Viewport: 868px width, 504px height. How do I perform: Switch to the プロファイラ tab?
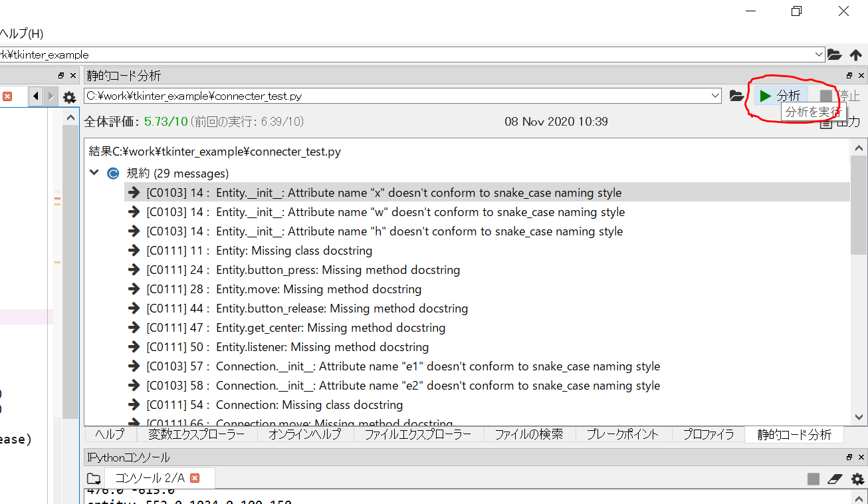[707, 434]
